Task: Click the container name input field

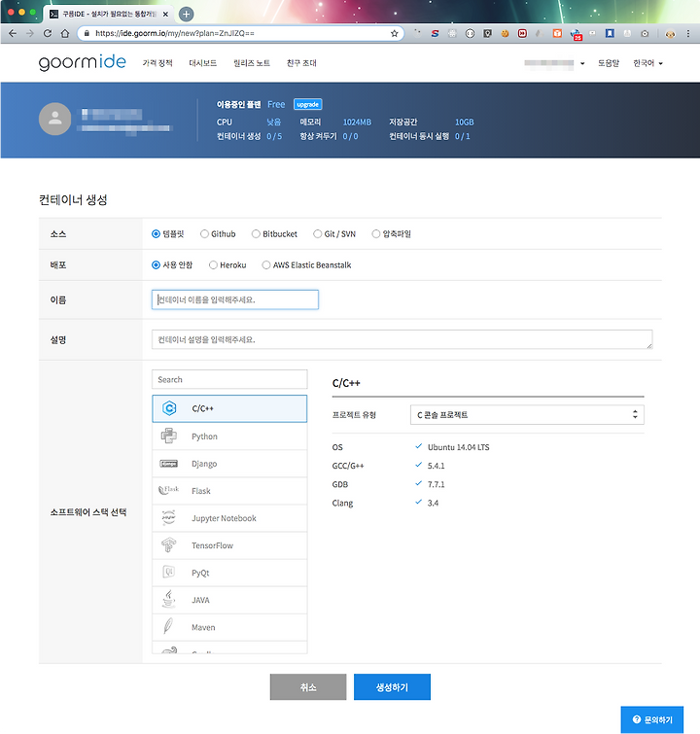Action: (x=235, y=299)
